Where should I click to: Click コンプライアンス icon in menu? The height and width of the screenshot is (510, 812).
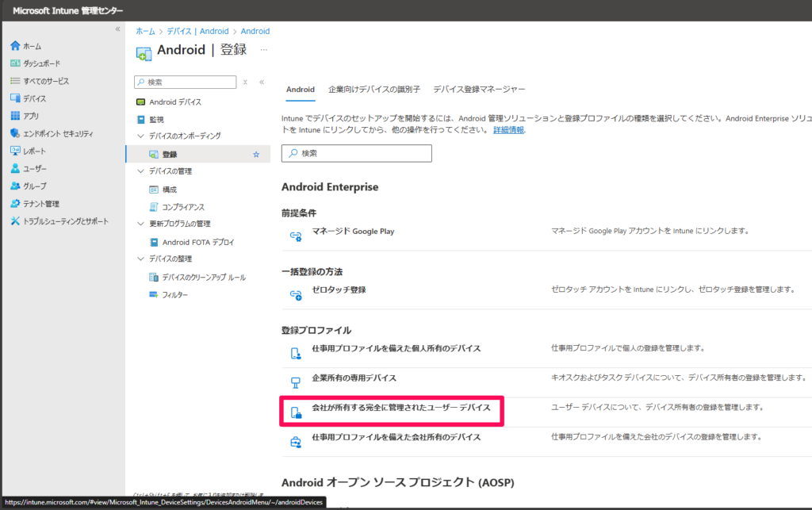(153, 206)
